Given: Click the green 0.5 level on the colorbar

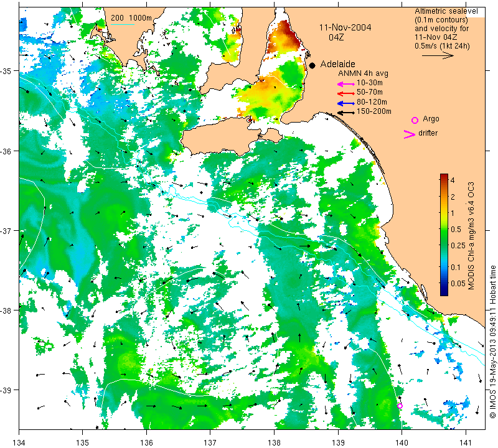Looking at the screenshot, I should tap(444, 229).
